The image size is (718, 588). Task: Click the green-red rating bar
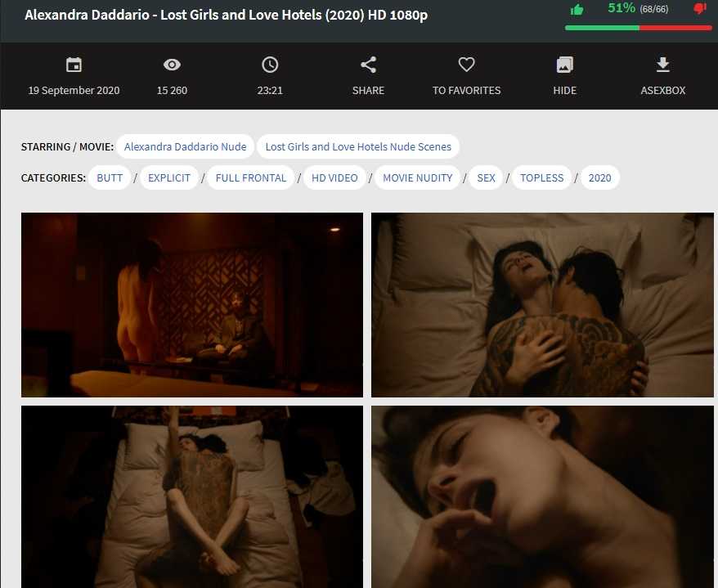coord(638,27)
